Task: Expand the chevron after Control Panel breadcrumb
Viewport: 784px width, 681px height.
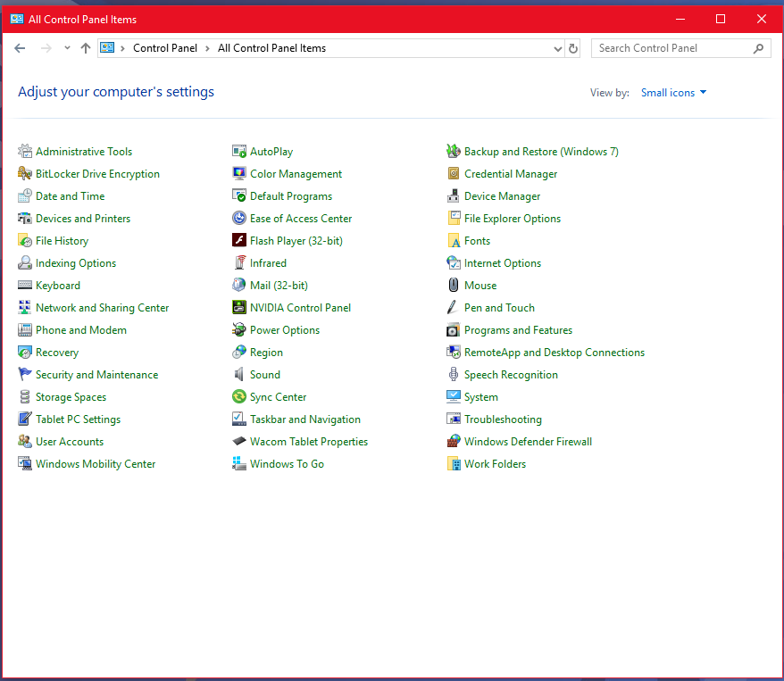Action: click(207, 48)
